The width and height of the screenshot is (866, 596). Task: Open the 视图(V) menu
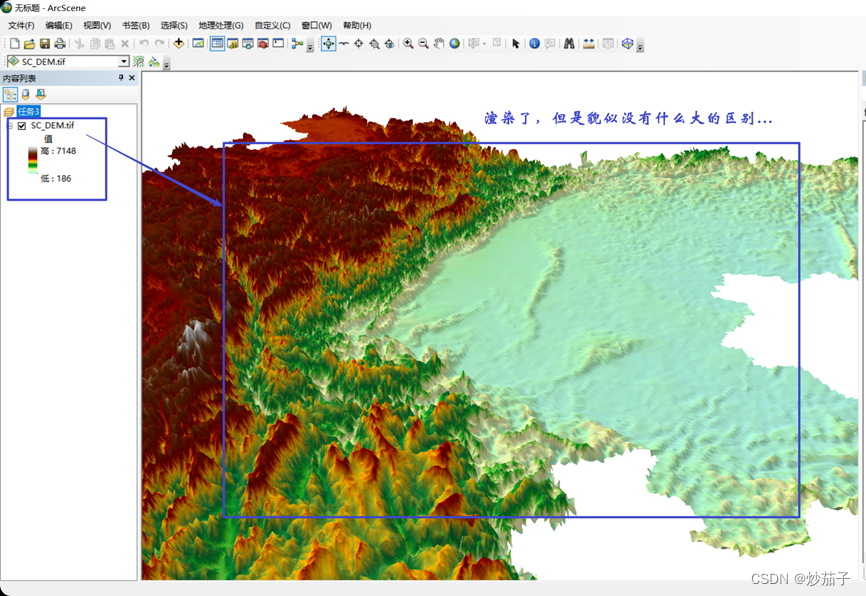point(97,25)
